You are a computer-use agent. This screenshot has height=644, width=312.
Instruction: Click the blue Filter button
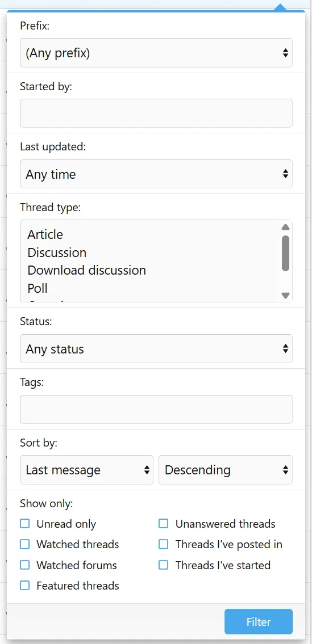pyautogui.click(x=259, y=622)
